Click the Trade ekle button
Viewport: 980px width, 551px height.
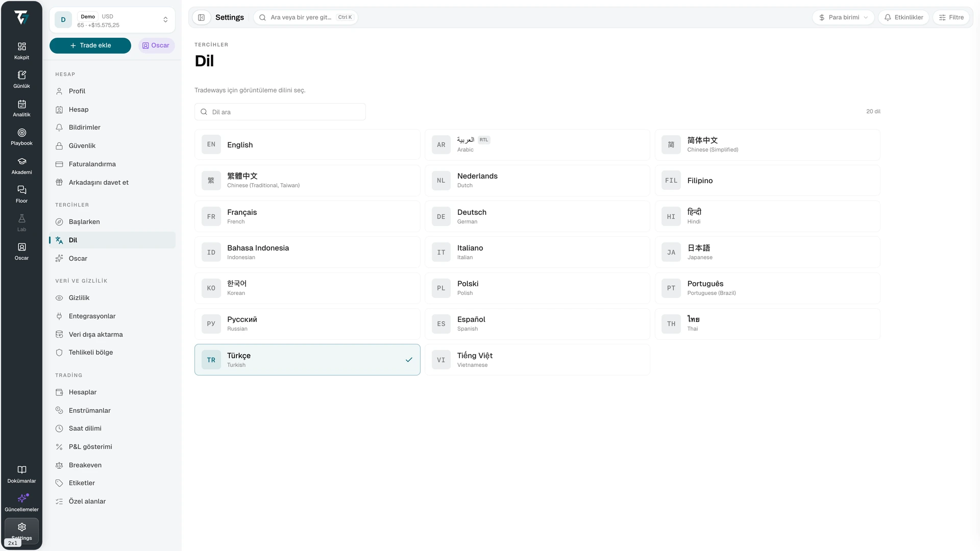coord(90,45)
